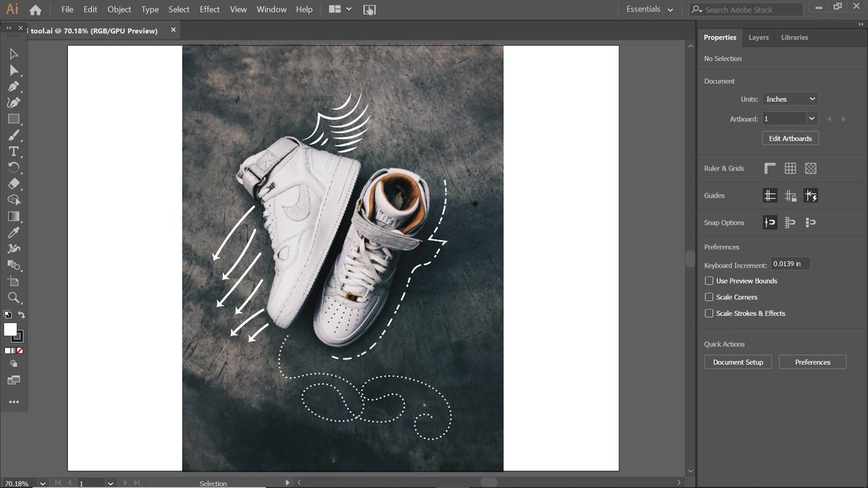The image size is (868, 488).
Task: Click the Edit Artboards button
Action: click(x=790, y=138)
